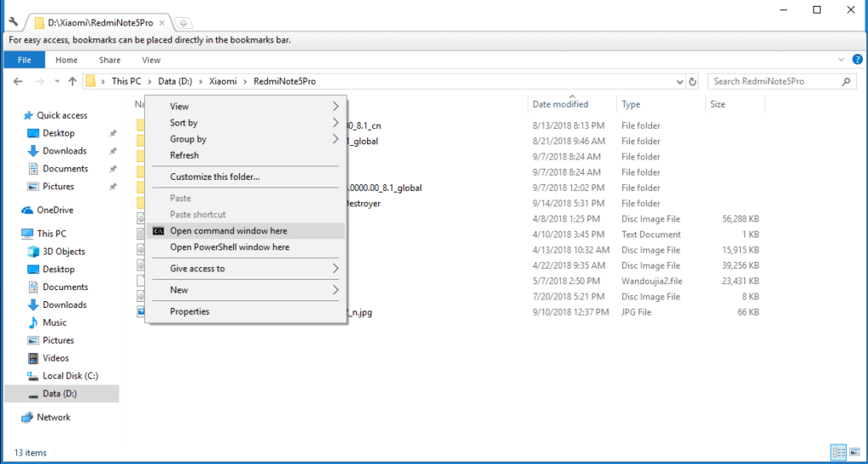The image size is (868, 464).
Task: Open the View submenu in context menu
Action: click(246, 106)
